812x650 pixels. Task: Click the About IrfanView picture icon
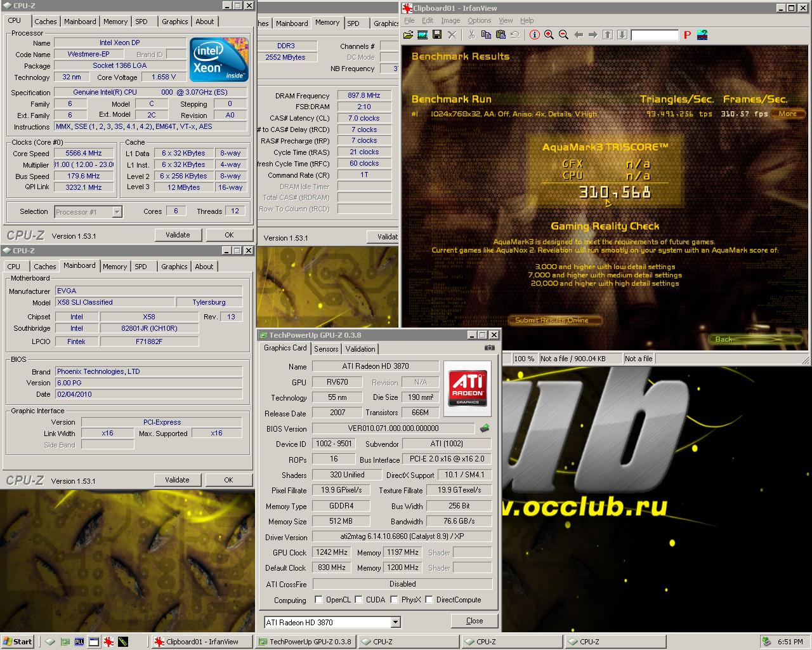(x=702, y=35)
